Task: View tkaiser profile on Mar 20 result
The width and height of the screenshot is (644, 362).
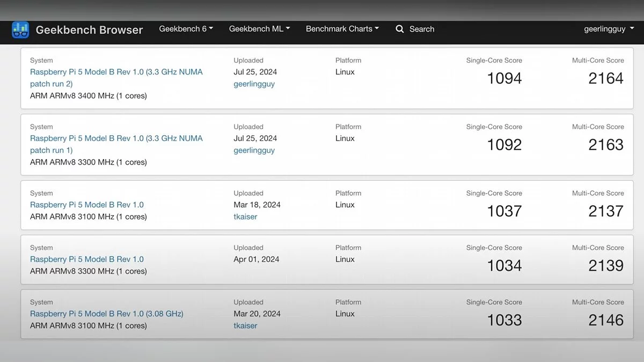Action: pyautogui.click(x=245, y=326)
